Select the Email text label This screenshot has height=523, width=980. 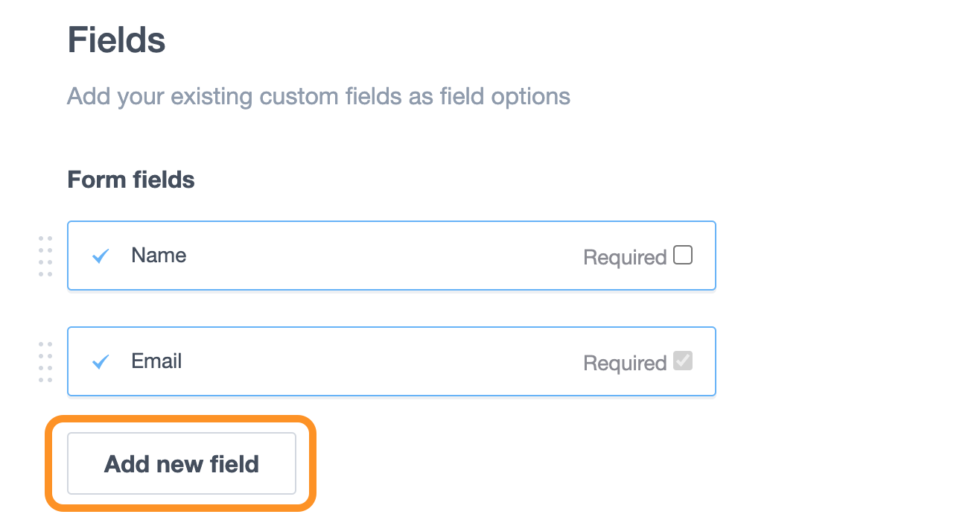pos(156,361)
